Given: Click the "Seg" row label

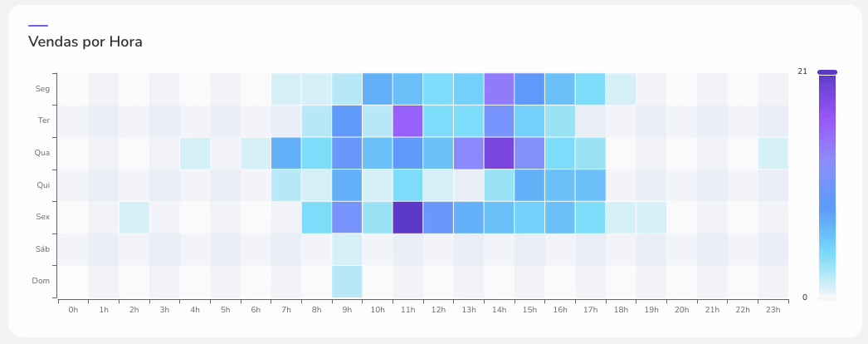Looking at the screenshot, I should (x=42, y=89).
